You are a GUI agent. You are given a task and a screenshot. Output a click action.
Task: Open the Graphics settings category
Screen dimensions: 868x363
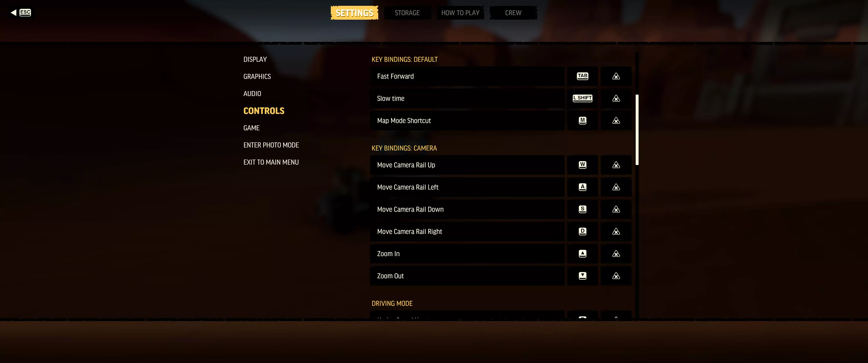pos(257,76)
